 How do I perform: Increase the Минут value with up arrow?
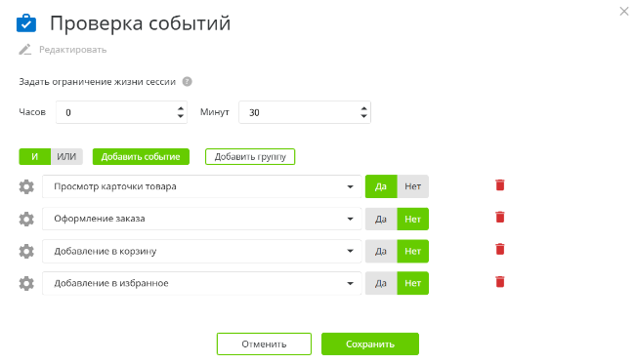point(363,108)
